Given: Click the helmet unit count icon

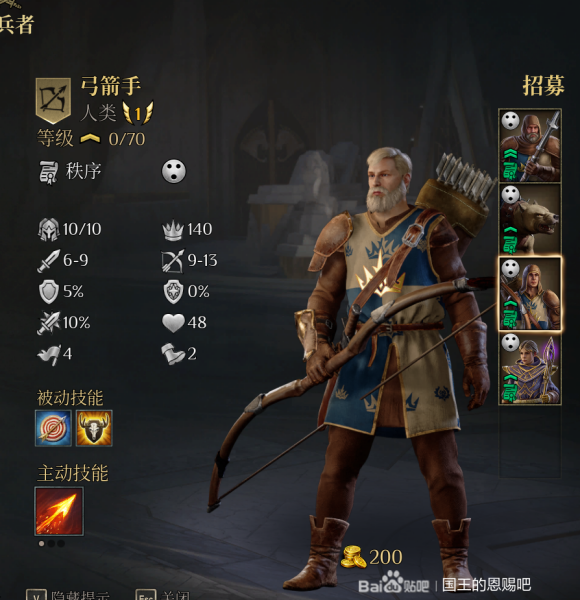Looking at the screenshot, I should [49, 229].
